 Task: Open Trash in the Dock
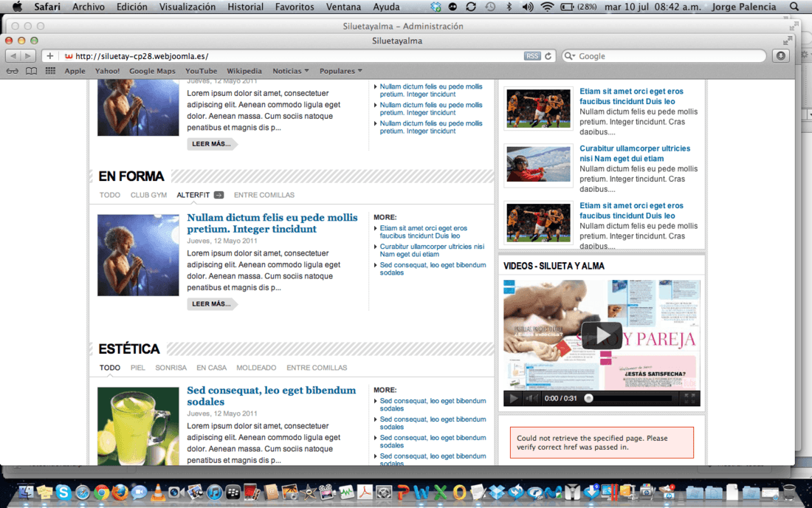(x=788, y=492)
